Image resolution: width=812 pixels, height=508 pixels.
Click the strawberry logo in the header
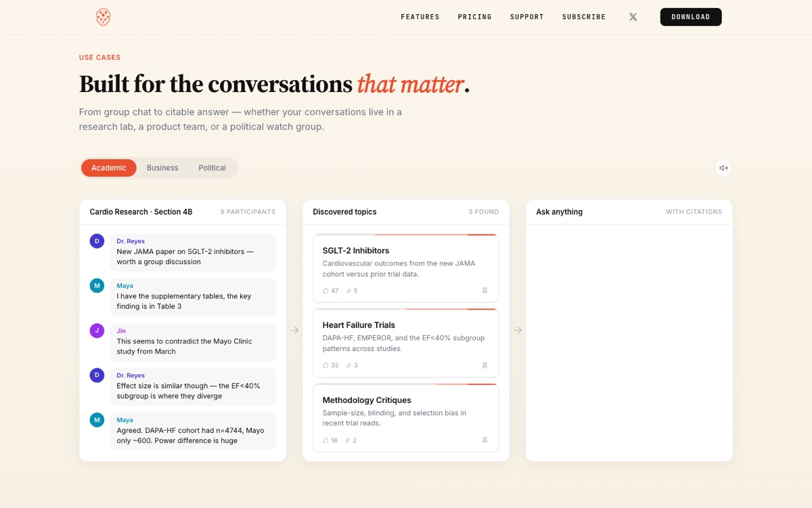point(103,17)
